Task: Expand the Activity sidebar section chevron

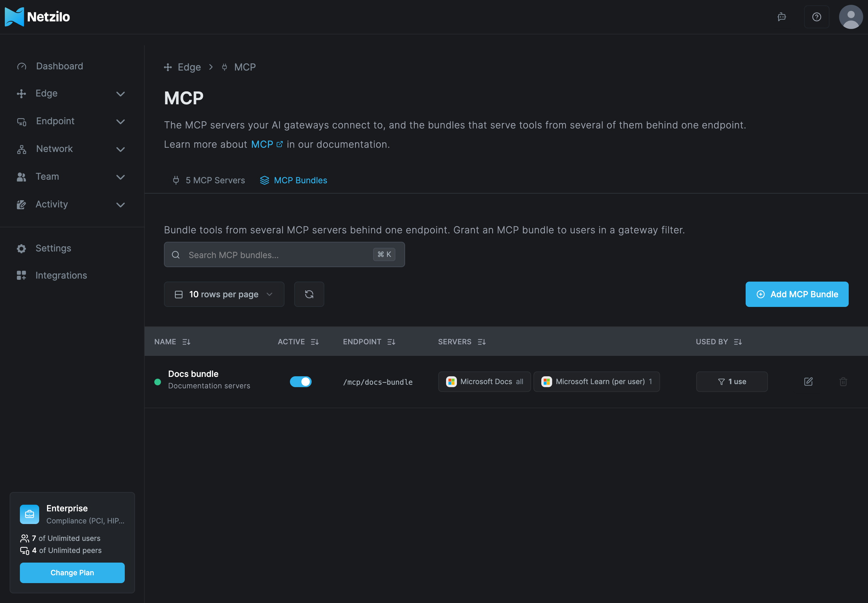Action: pyautogui.click(x=121, y=205)
